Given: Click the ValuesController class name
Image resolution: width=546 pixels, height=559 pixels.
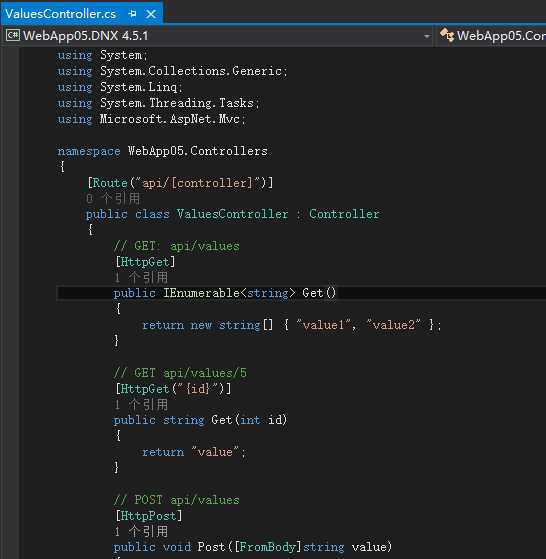Looking at the screenshot, I should pyautogui.click(x=232, y=214).
